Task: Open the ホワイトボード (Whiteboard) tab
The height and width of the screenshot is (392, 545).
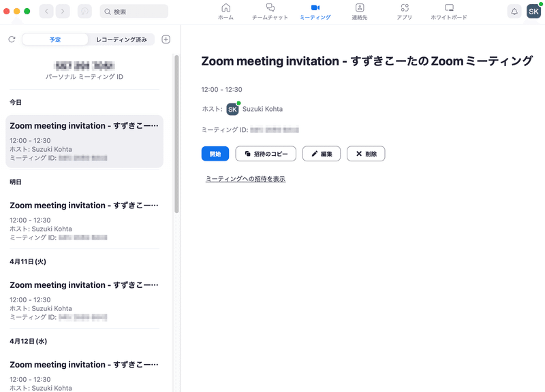Action: (x=449, y=12)
